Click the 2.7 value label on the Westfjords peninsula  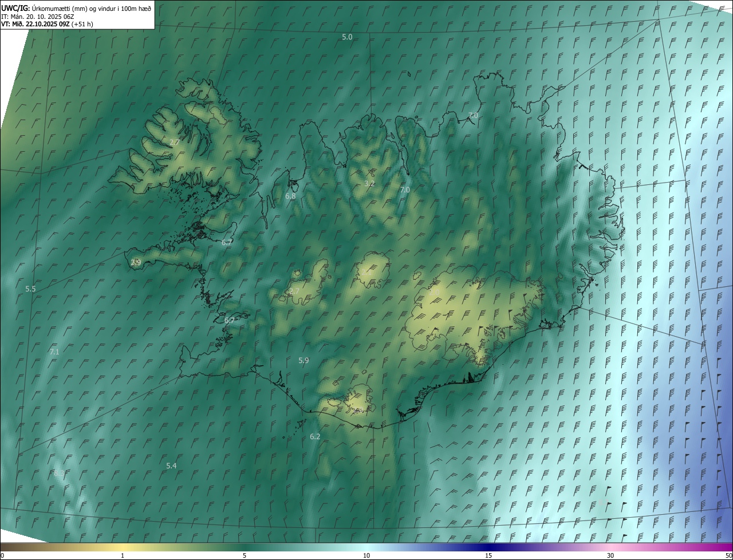(175, 141)
